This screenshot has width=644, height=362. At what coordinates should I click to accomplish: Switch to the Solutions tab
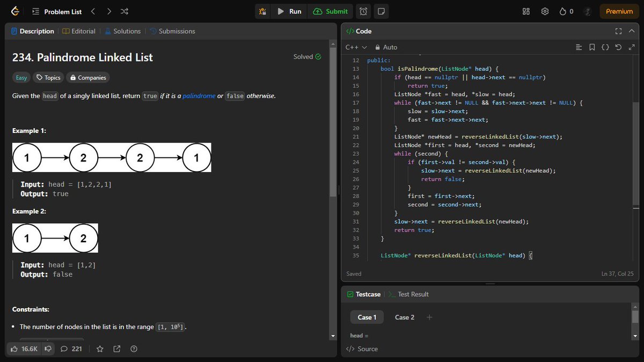[x=122, y=31]
